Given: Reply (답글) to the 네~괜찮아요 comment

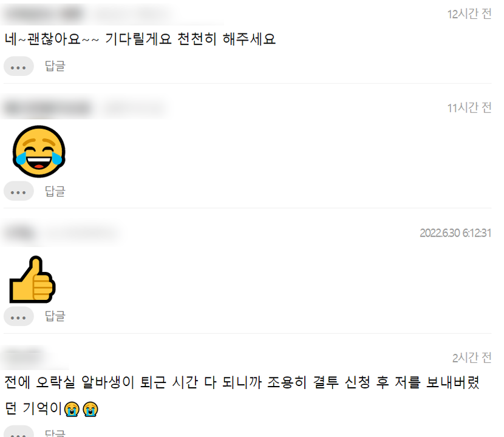Looking at the screenshot, I should tap(55, 66).
